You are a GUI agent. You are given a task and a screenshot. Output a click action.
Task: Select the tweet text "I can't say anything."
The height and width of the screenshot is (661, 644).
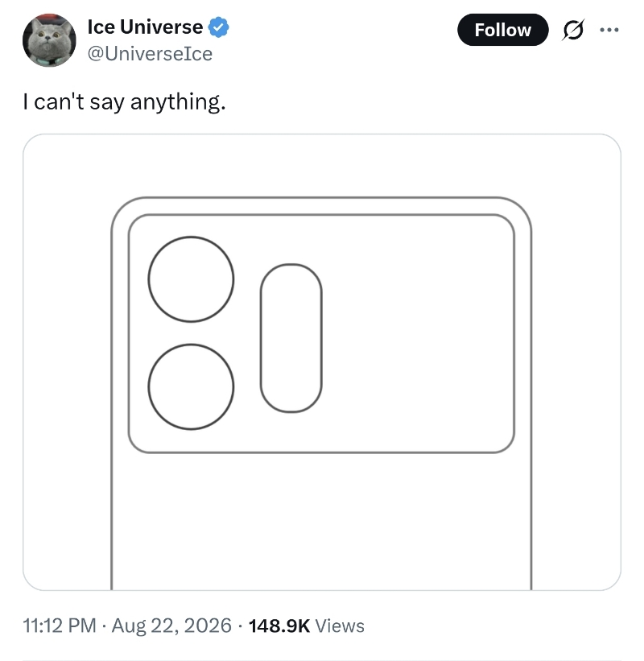click(x=124, y=102)
